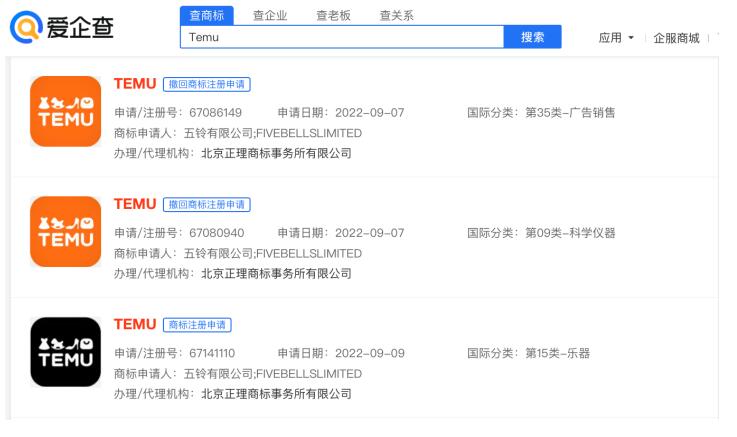Open first orange TEMU trademark logo

tap(66, 112)
